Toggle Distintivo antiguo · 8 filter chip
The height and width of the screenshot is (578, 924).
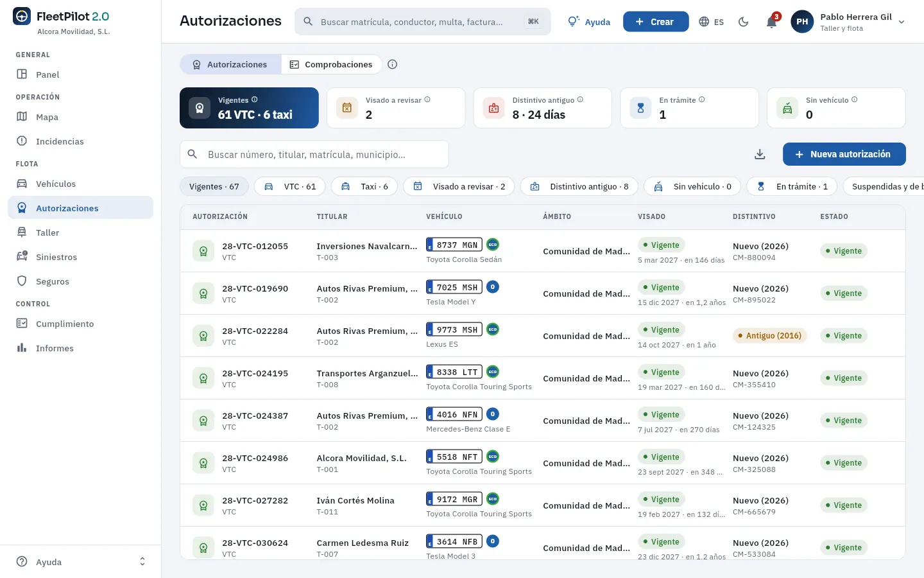tap(579, 186)
